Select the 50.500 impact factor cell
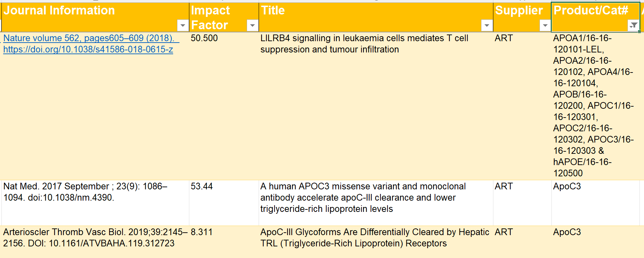Image resolution: width=644 pixels, height=258 pixels. (223, 106)
